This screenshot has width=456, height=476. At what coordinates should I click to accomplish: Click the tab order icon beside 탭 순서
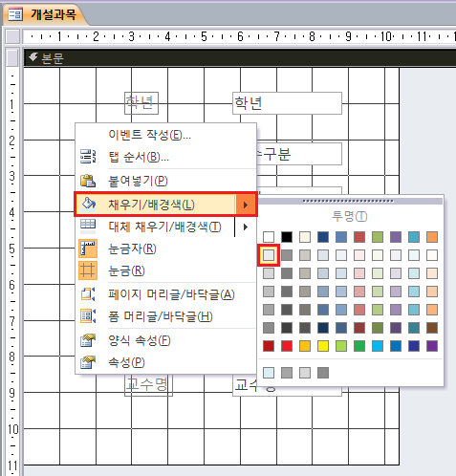(x=88, y=157)
